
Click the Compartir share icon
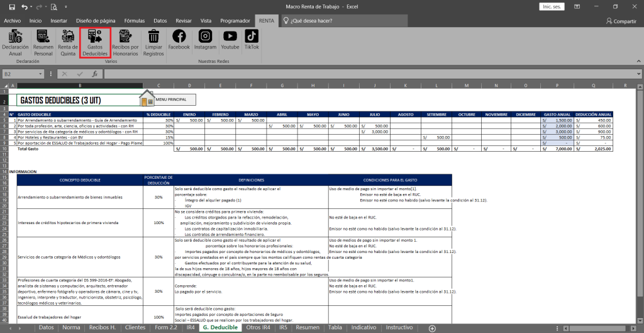(x=609, y=21)
